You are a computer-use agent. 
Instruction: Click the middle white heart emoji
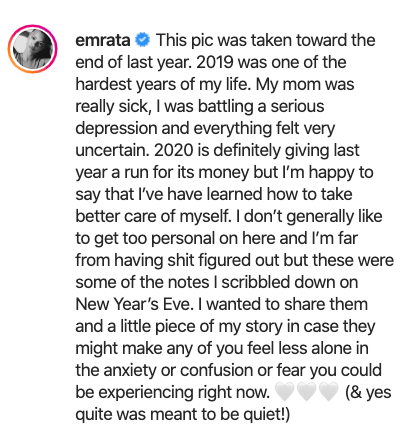coord(306,392)
